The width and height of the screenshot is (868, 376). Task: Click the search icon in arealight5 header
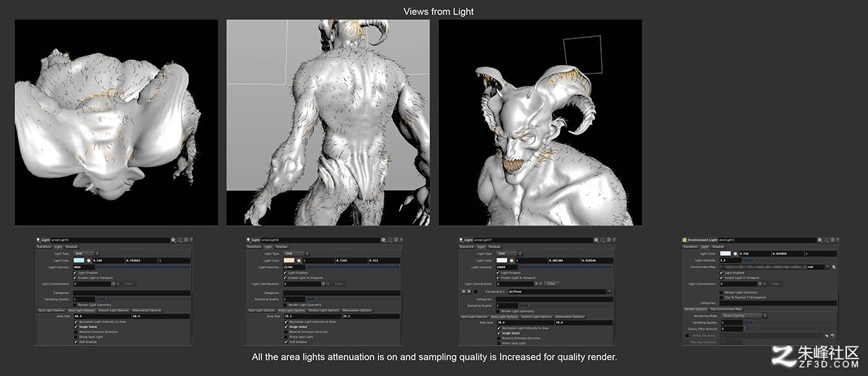point(180,240)
